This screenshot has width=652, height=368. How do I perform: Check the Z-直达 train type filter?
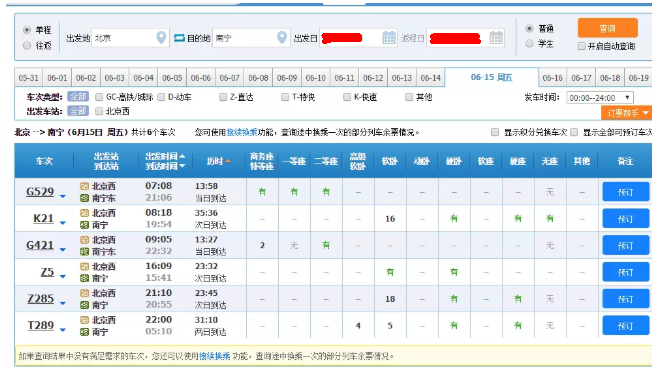[223, 97]
